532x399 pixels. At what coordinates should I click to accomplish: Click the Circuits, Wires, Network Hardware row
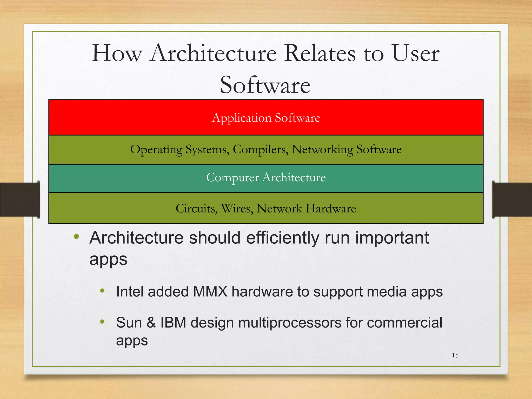coord(266,208)
